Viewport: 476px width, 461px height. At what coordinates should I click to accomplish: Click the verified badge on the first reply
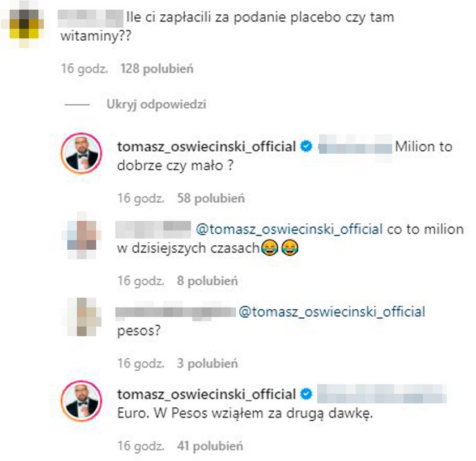coord(306,147)
